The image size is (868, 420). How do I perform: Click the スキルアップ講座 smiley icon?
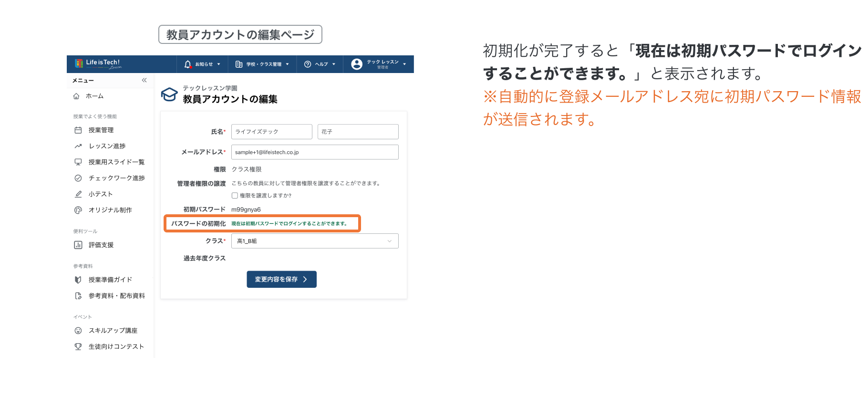(x=78, y=331)
